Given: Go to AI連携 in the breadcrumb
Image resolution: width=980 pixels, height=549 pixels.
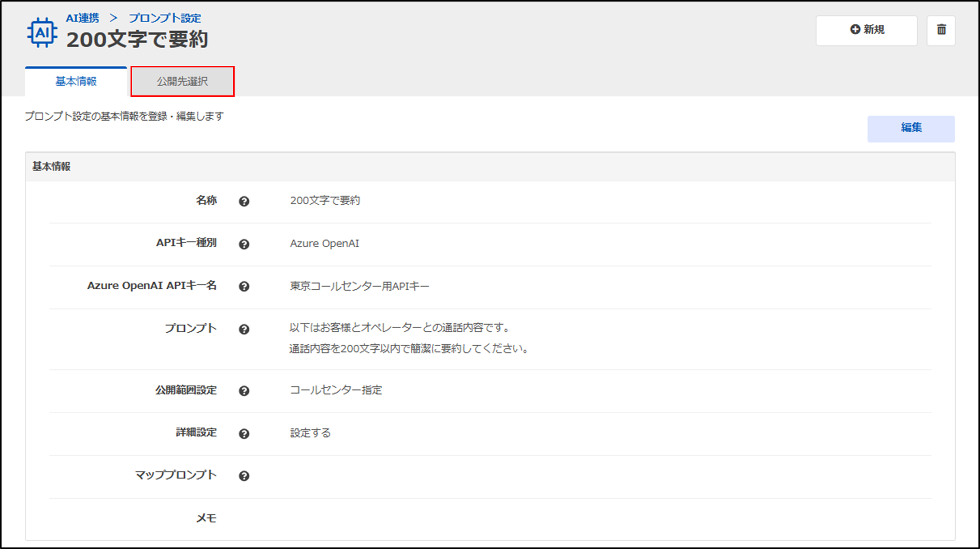Looking at the screenshot, I should click(x=82, y=18).
